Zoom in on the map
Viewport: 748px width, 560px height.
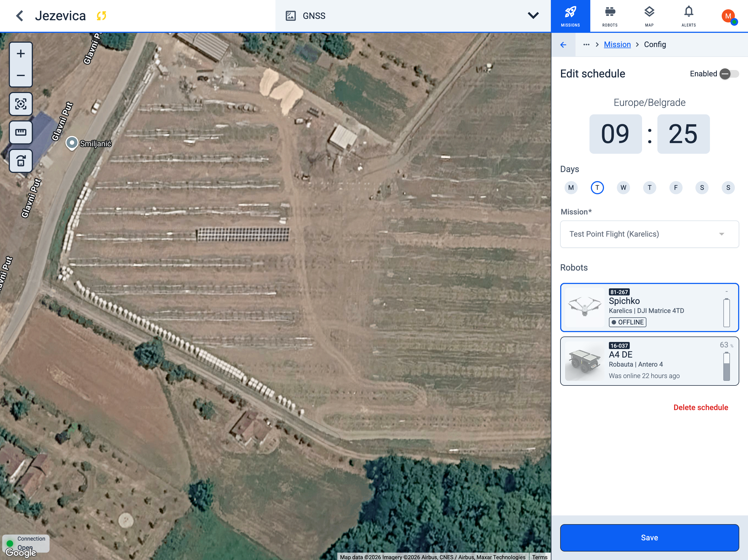(x=21, y=54)
